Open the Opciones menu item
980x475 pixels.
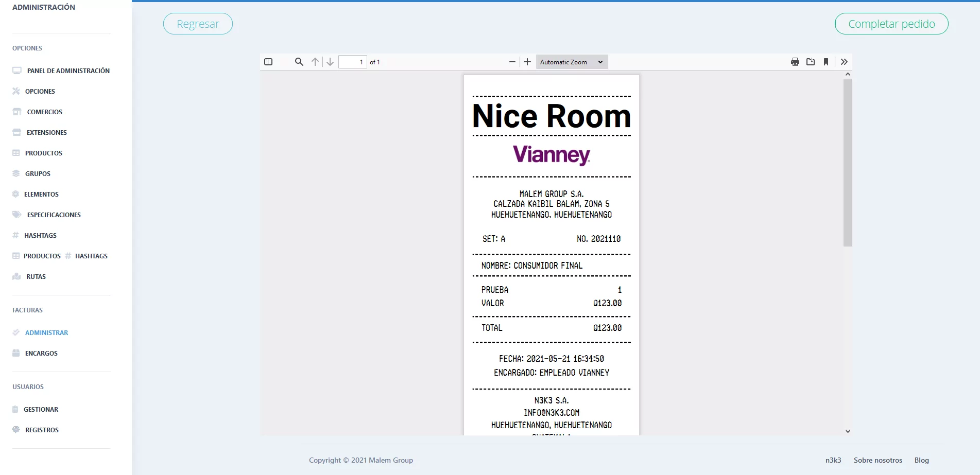click(x=40, y=91)
